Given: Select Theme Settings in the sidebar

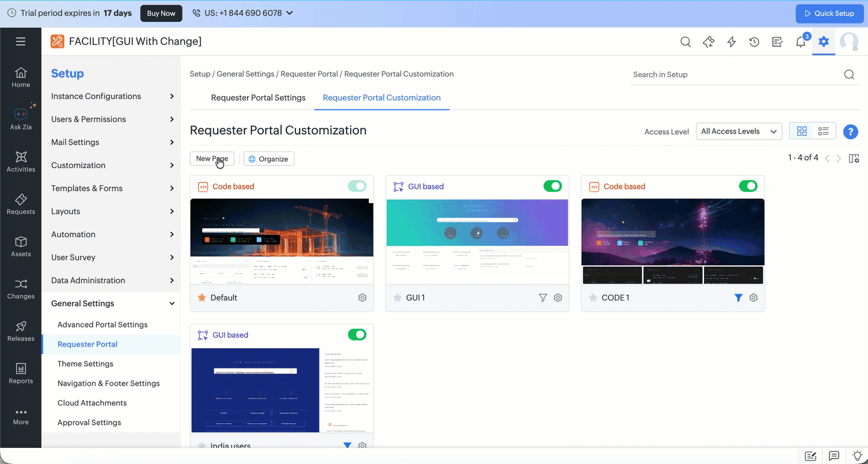Looking at the screenshot, I should (x=85, y=363).
